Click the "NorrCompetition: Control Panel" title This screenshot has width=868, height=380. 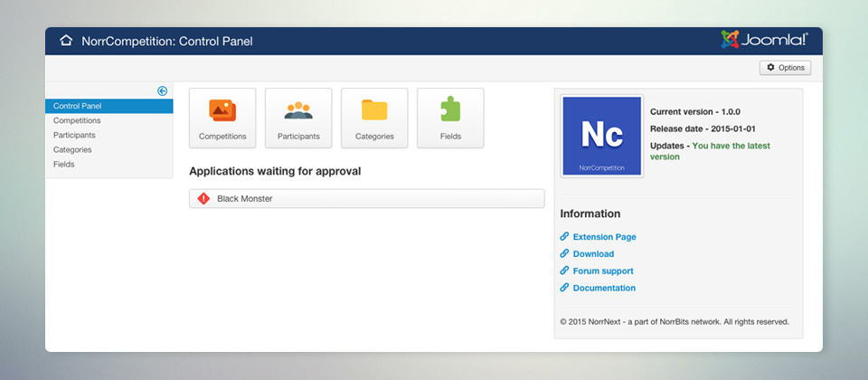167,41
